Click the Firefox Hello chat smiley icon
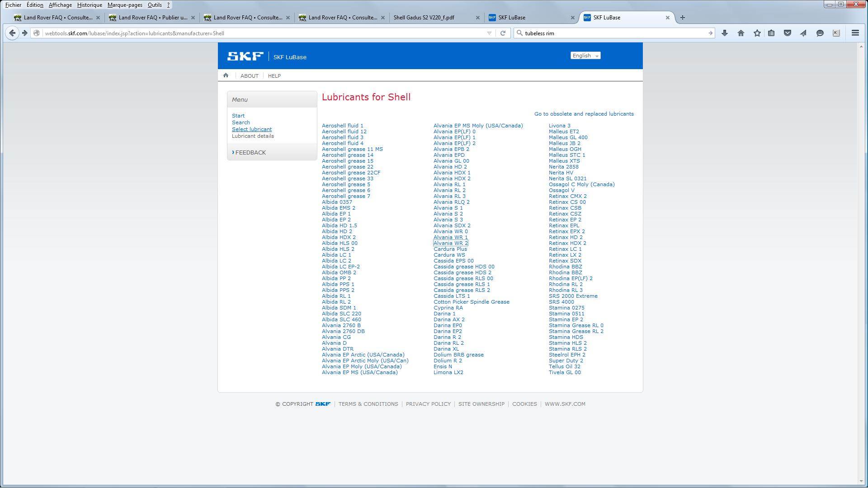 tap(820, 33)
